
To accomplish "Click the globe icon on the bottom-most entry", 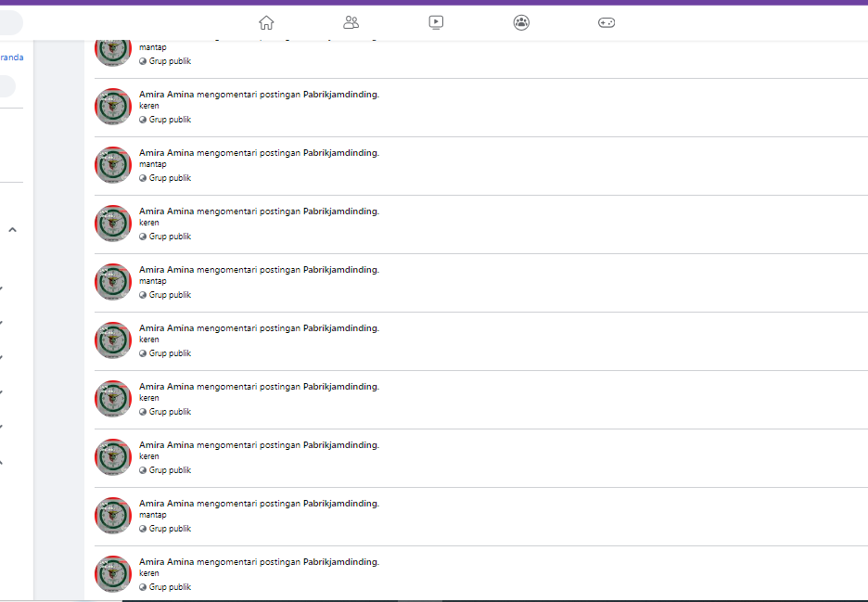I will click(x=143, y=587).
